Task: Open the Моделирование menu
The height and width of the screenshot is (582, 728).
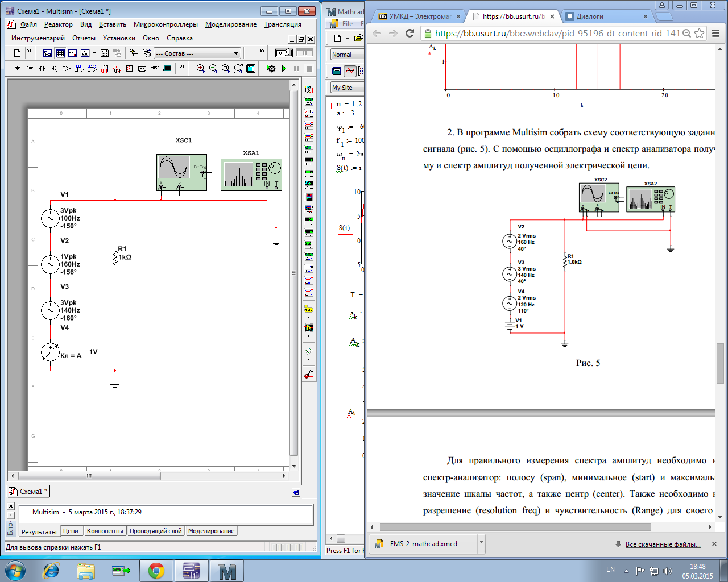Action: [x=231, y=24]
